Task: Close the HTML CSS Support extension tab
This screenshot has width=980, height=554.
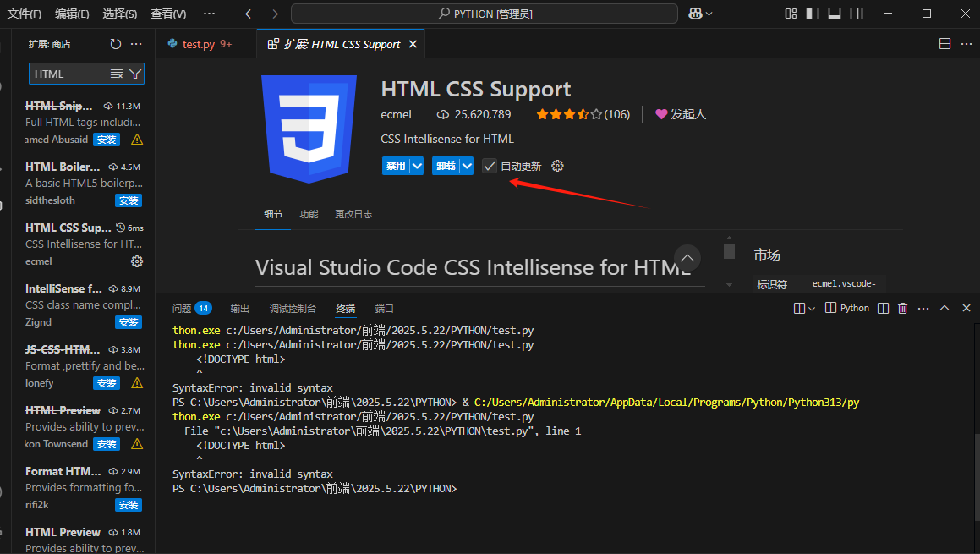Action: click(x=413, y=44)
